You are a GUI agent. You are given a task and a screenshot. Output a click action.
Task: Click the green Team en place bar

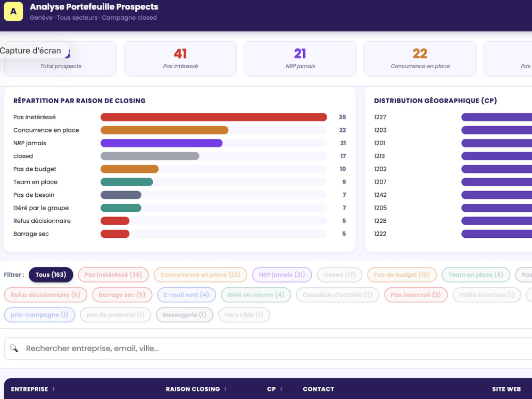click(x=127, y=182)
